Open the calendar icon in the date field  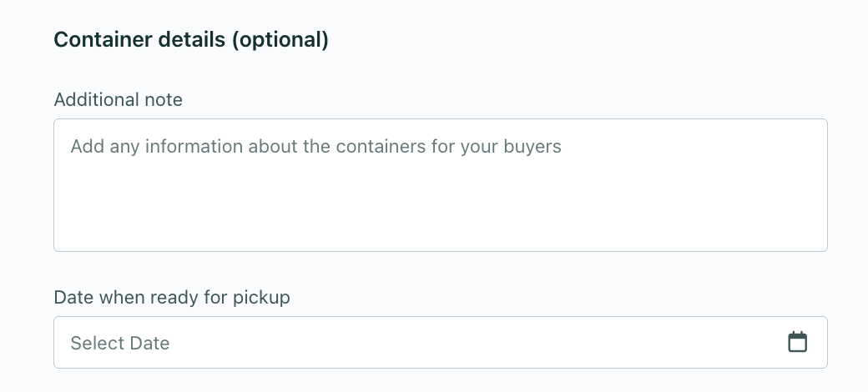tap(797, 342)
